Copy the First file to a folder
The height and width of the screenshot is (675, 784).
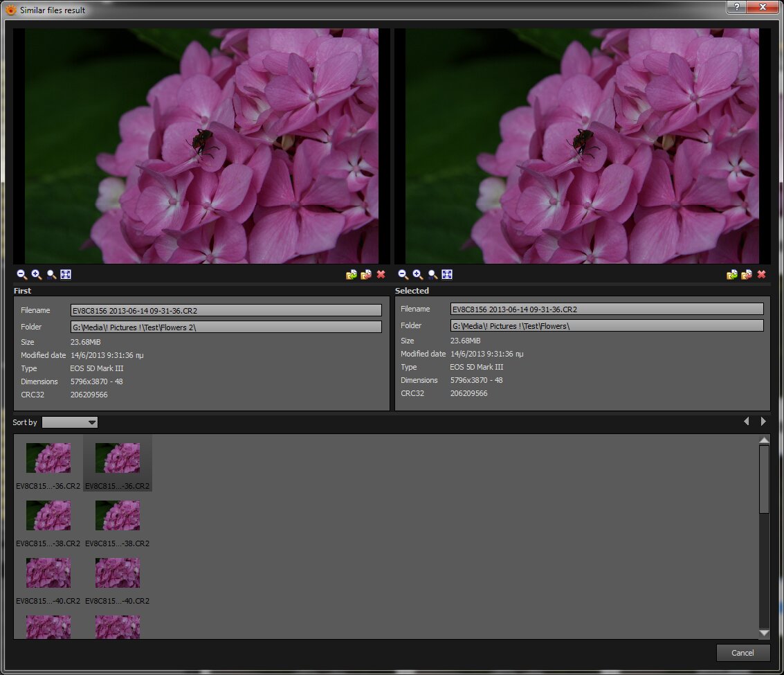[x=352, y=274]
